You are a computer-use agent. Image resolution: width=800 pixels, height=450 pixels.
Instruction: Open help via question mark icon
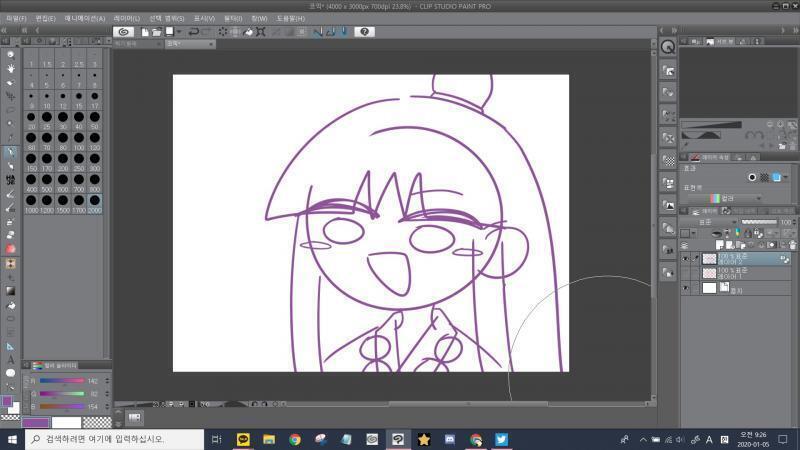[x=364, y=32]
